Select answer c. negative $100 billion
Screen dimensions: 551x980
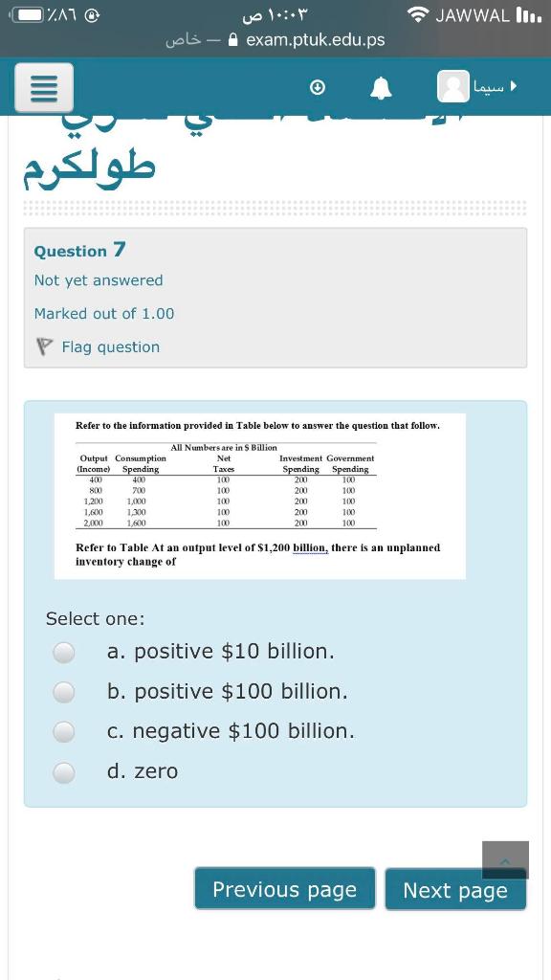click(x=63, y=731)
